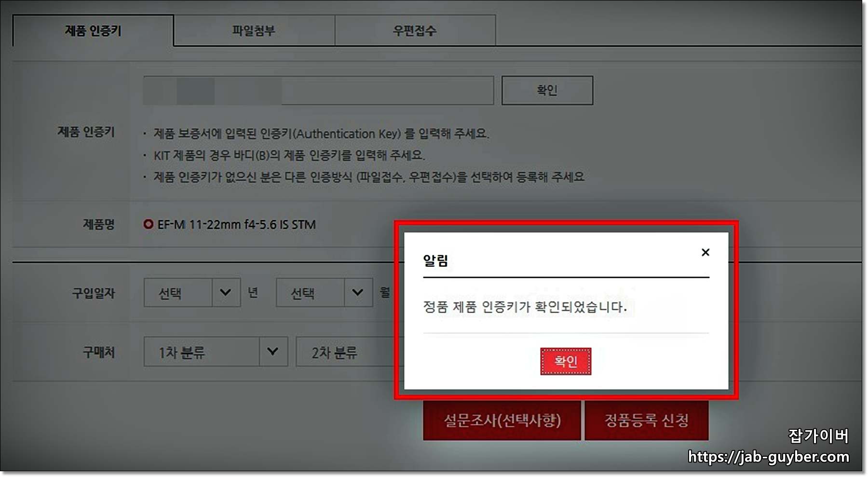The image size is (868, 477).
Task: Open the purchase year 선택 dropdown
Action: tap(192, 292)
